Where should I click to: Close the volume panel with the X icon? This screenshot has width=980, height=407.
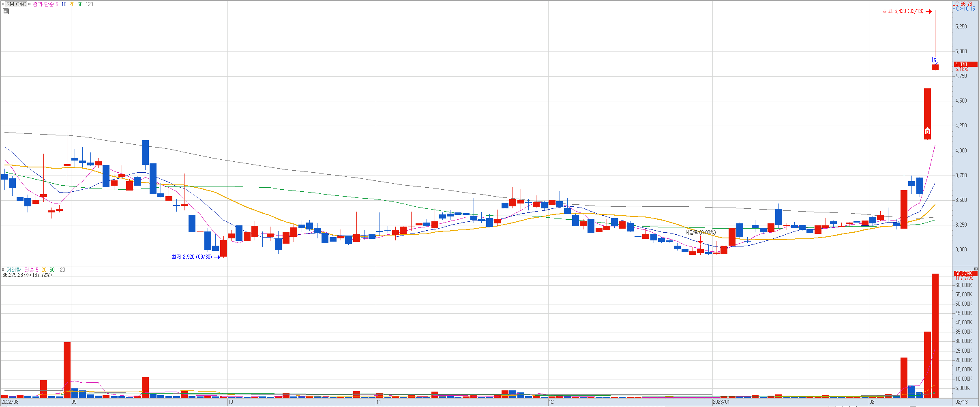coord(976,269)
